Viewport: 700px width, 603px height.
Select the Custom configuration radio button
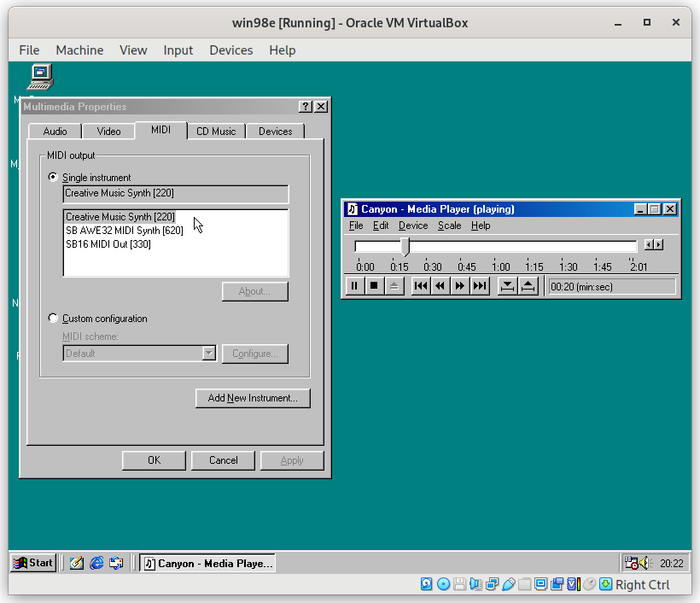pos(53,319)
